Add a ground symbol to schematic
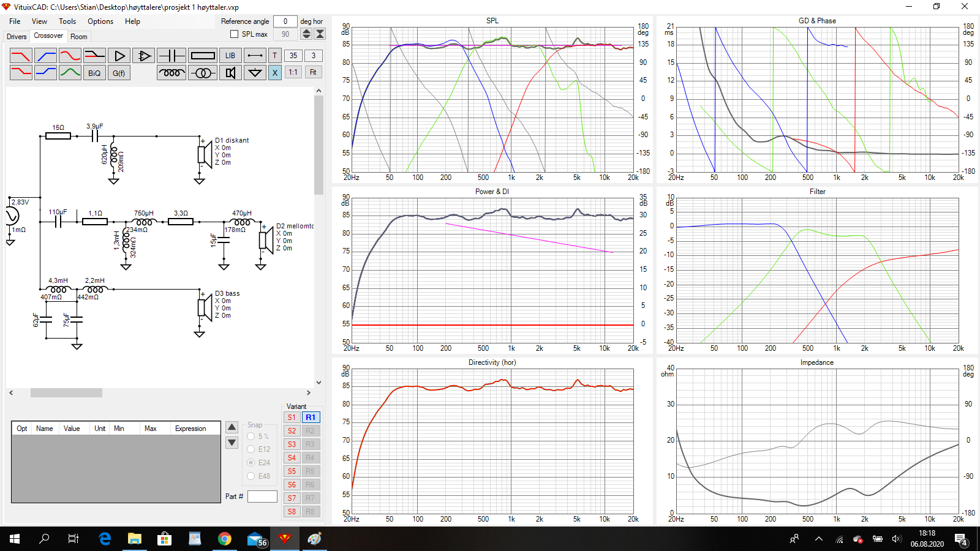The width and height of the screenshot is (980, 551). (255, 73)
